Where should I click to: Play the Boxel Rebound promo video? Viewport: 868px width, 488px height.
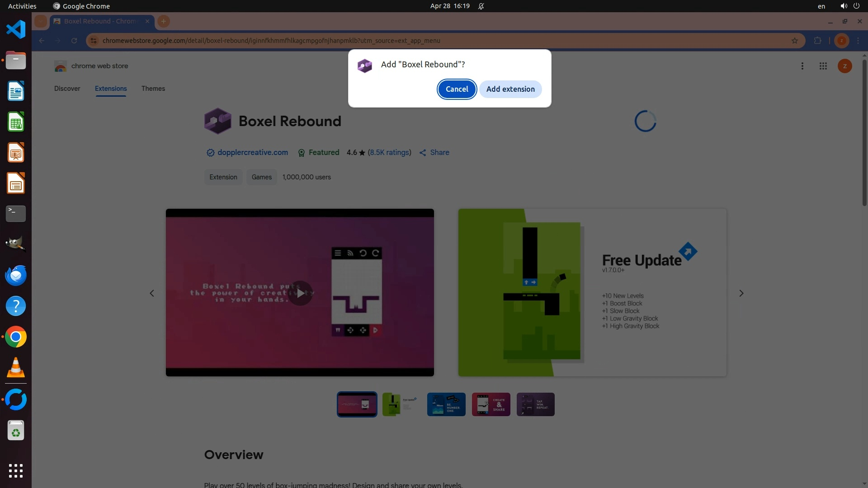(x=300, y=293)
